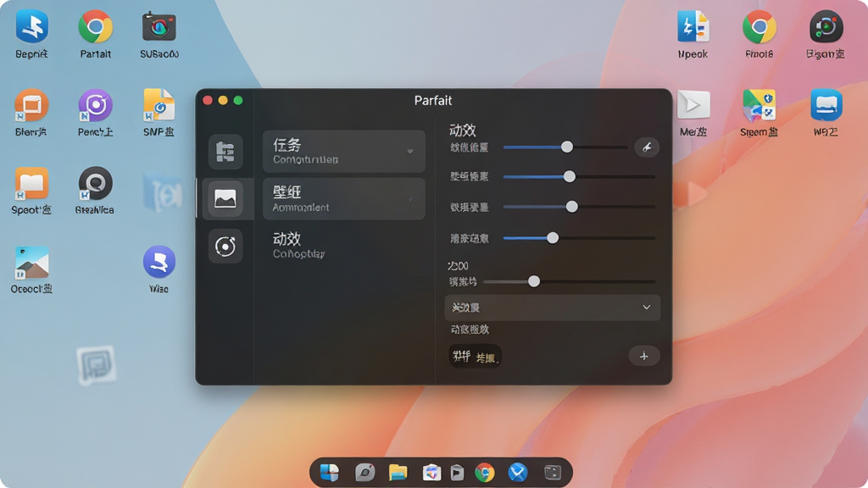Image resolution: width=868 pixels, height=488 pixels.
Task: Click the slider handle under the 2000 label
Action: click(534, 281)
